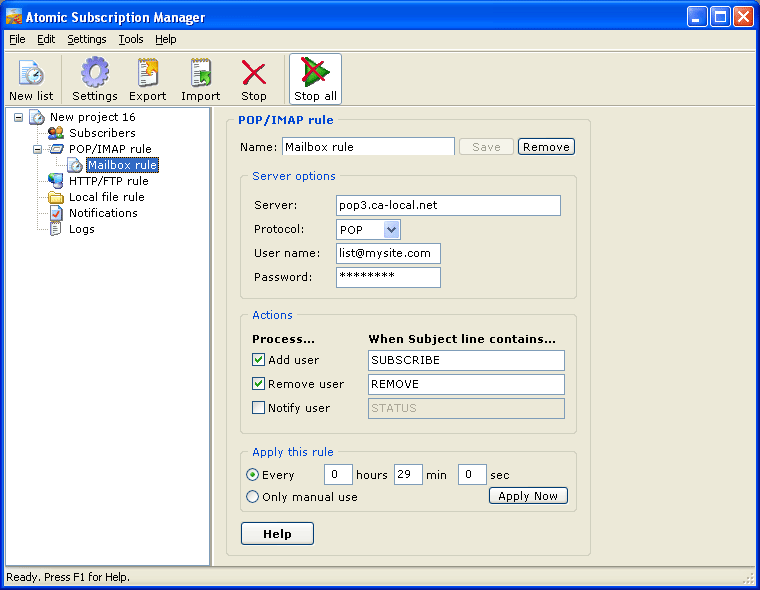Click the HTTP/FTP rule globe icon
The image size is (760, 590).
coord(56,181)
